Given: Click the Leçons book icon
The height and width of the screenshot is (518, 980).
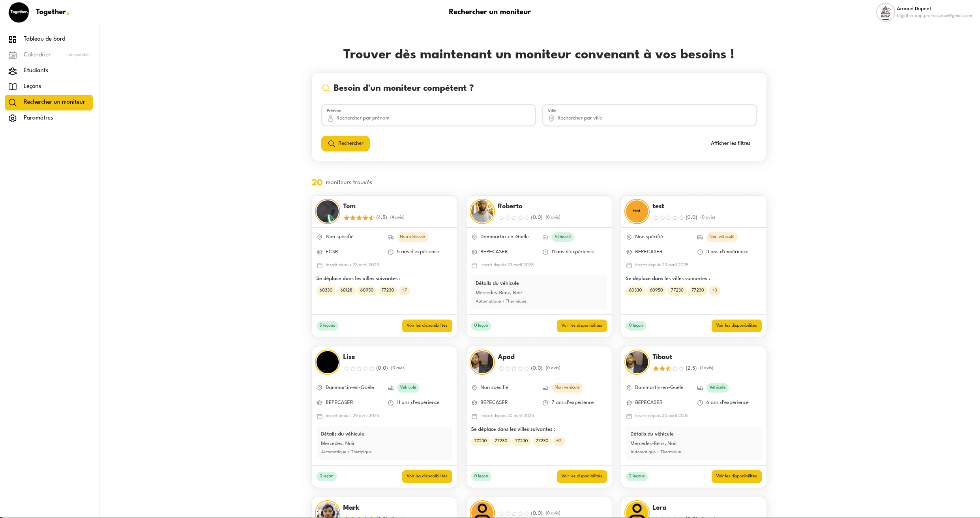Looking at the screenshot, I should 13,86.
